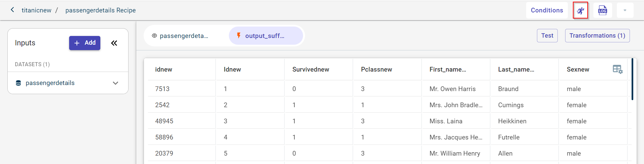Click the lightning icon on output_suff tab
The width and height of the screenshot is (644, 164).
[239, 35]
